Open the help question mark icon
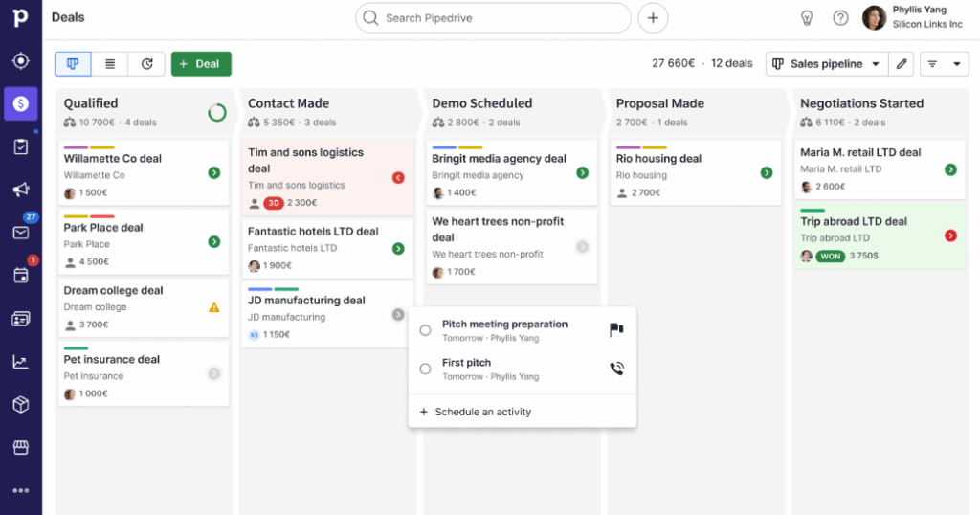The height and width of the screenshot is (515, 980). tap(840, 18)
